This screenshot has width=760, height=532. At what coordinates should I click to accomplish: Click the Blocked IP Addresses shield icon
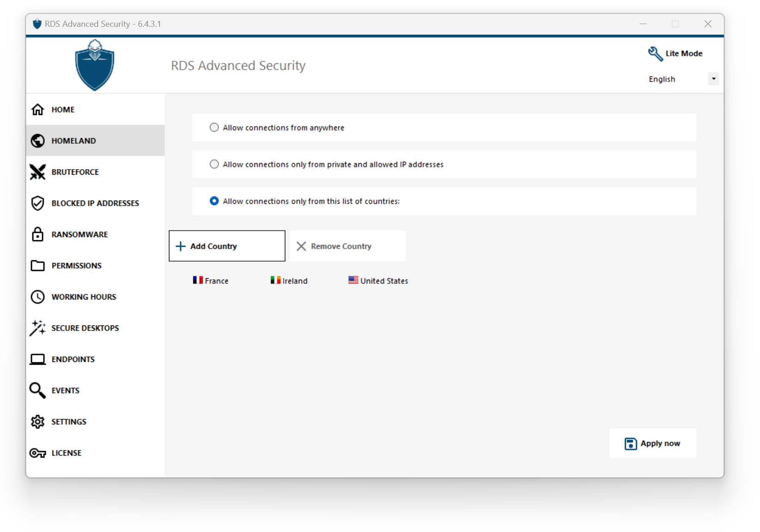click(37, 203)
